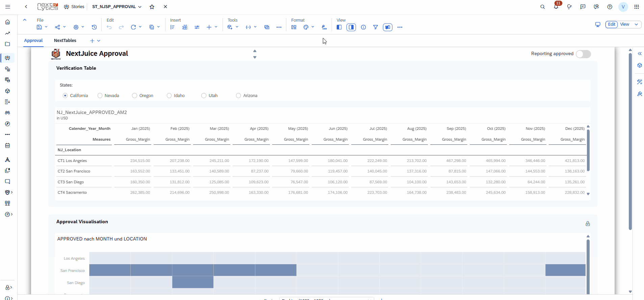Click the Undo arrow in Edit
644x300 pixels.
(x=109, y=27)
